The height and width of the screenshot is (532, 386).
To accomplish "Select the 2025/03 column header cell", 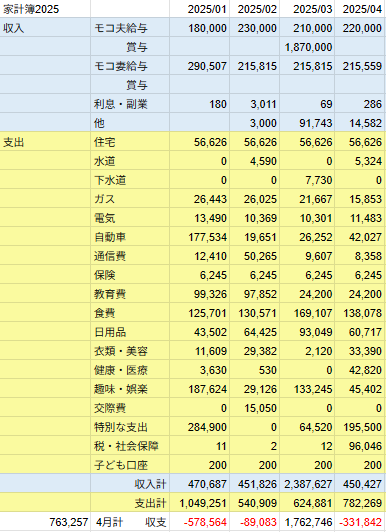I will click(307, 9).
